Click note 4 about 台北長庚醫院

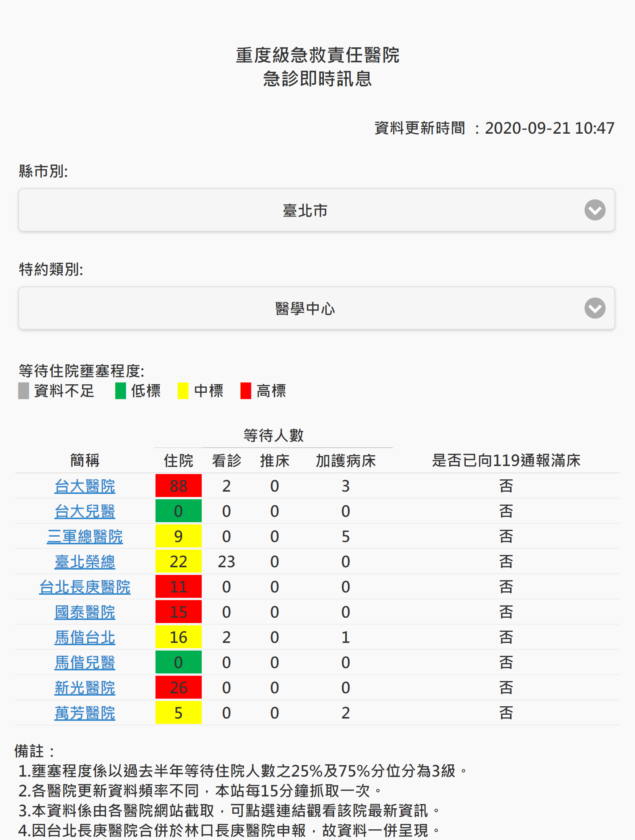pos(229,830)
